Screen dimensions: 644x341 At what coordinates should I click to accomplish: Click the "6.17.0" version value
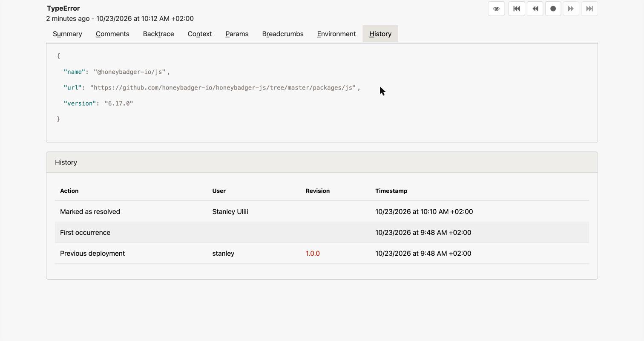[x=119, y=103]
